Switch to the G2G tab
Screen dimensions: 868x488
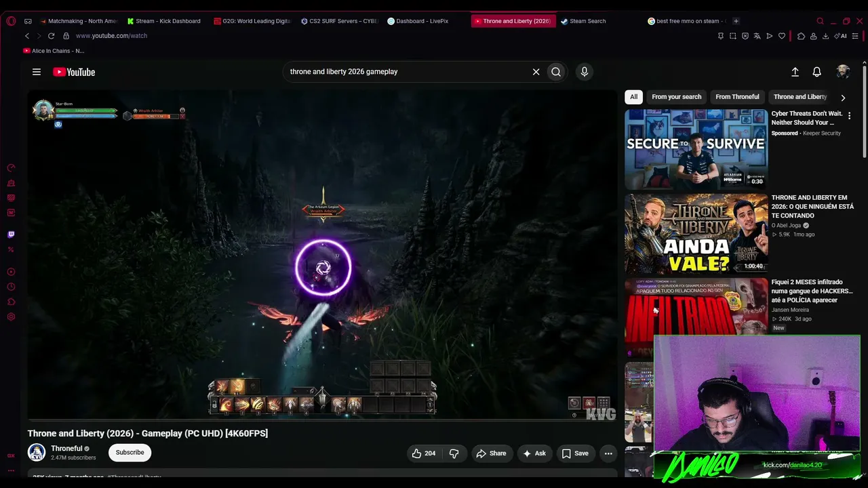pos(252,21)
